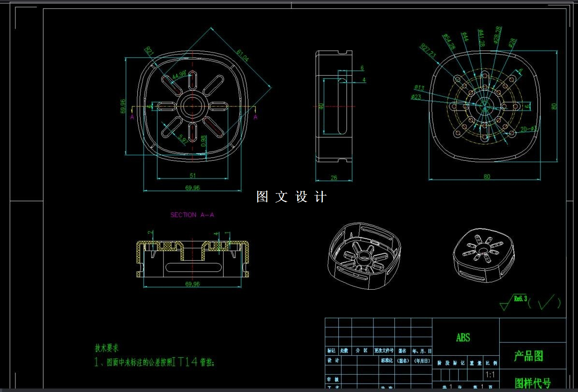This screenshot has height=392, width=578.
Task: Click the ø44 diameter dimension
Action: point(465,37)
